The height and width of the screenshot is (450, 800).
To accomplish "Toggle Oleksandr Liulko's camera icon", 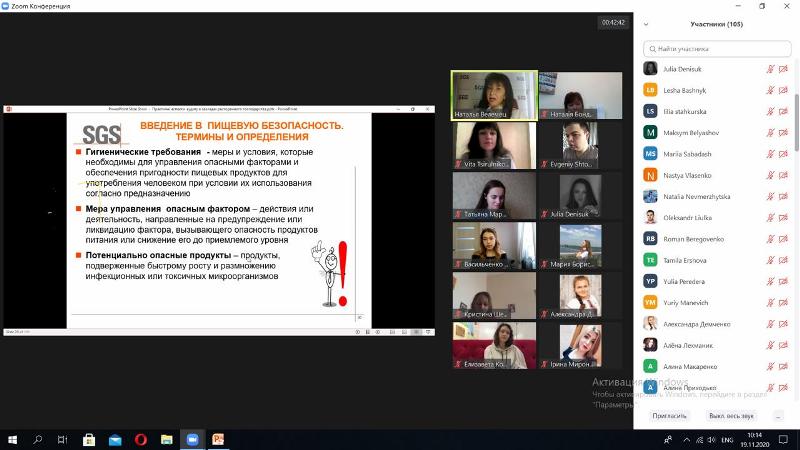I will coord(783,218).
